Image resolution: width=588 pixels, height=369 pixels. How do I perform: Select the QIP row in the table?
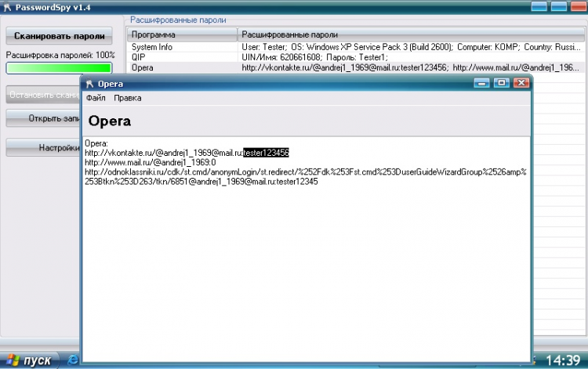click(355, 57)
